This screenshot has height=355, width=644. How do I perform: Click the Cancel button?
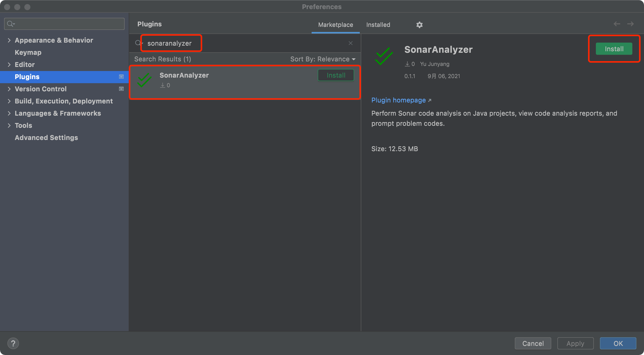(533, 343)
